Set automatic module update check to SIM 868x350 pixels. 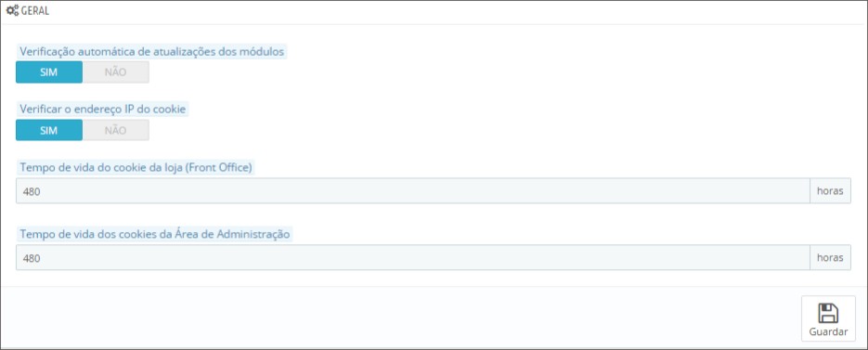tap(48, 72)
